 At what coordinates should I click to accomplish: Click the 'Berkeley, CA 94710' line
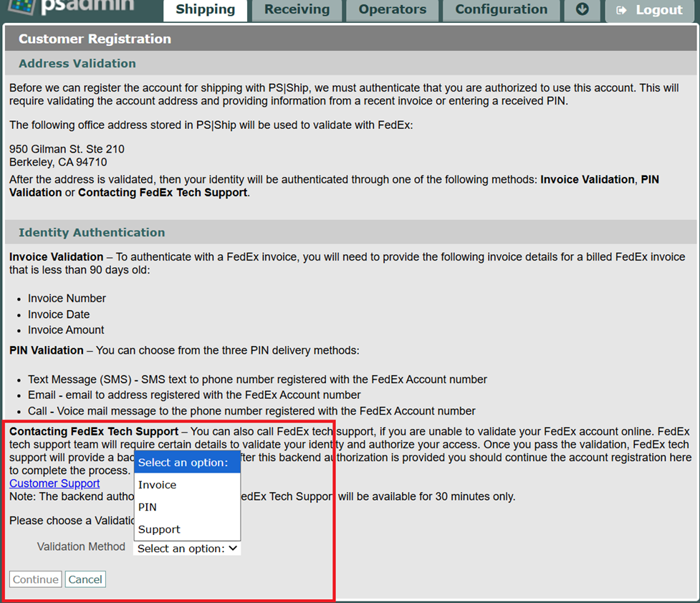[58, 162]
